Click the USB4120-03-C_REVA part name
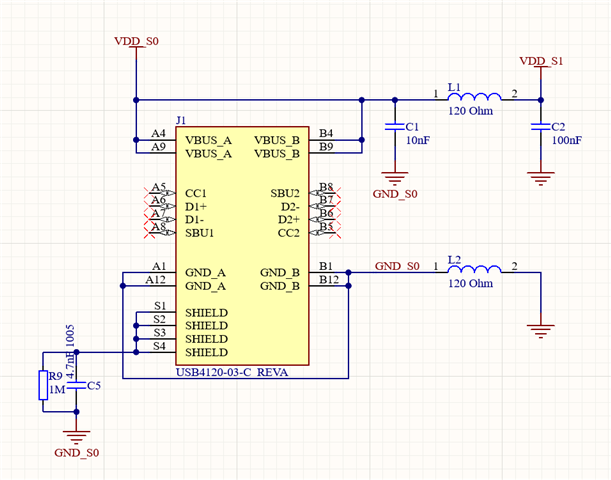The height and width of the screenshot is (480, 611). coord(232,372)
